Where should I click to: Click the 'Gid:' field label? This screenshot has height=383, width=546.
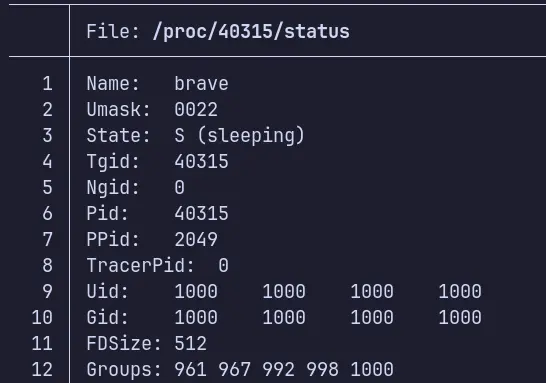pyautogui.click(x=108, y=318)
